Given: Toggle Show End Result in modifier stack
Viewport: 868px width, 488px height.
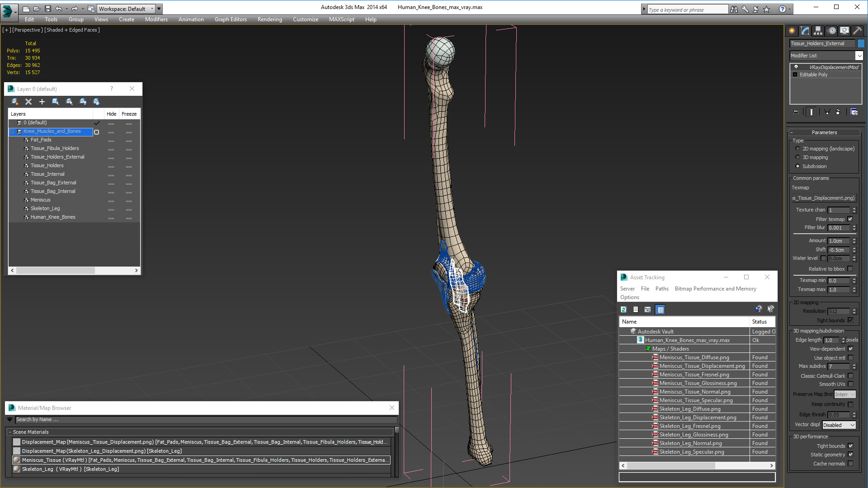Looking at the screenshot, I should [811, 112].
